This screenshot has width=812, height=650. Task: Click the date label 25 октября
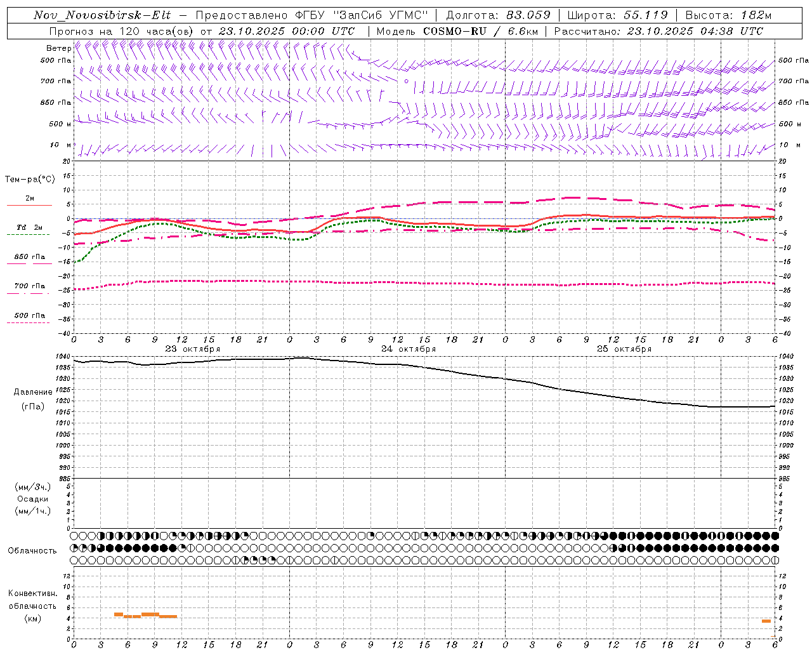[x=624, y=349]
